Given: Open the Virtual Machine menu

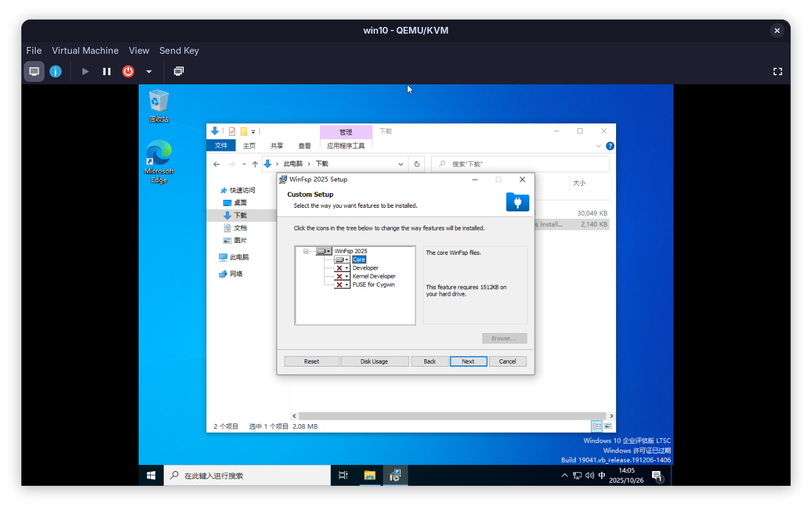Looking at the screenshot, I should (x=85, y=51).
